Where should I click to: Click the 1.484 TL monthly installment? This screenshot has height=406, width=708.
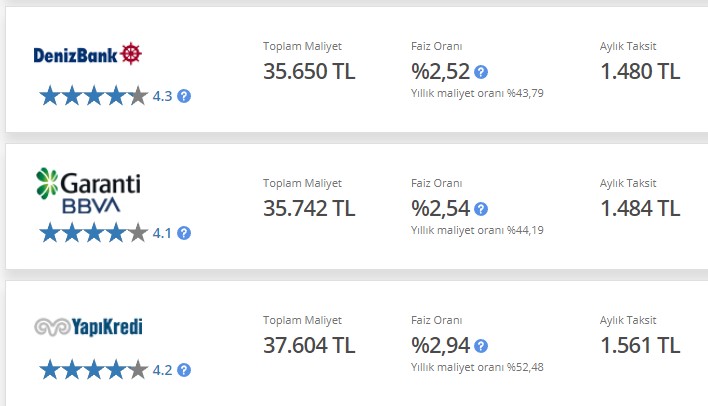[x=640, y=208]
